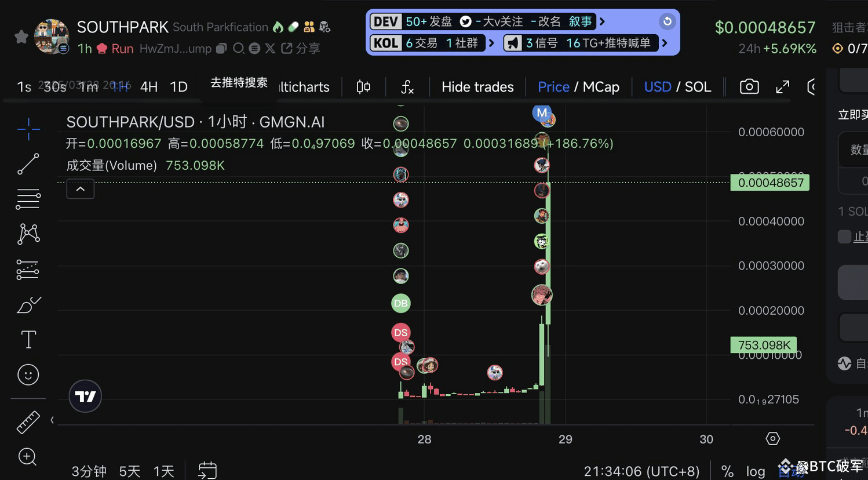Collapse the drawing toolbar side arrow
Screen dimensions: 868x480
(x=52, y=420)
